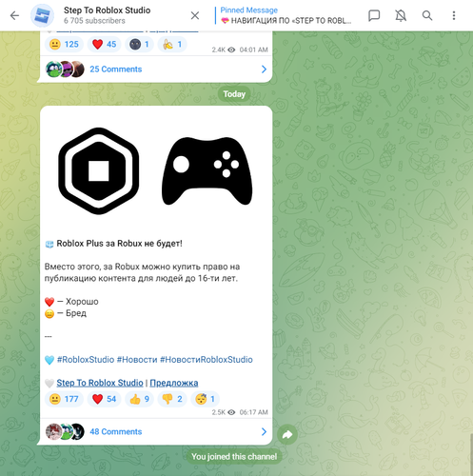Close the pinned message with X
The height and width of the screenshot is (476, 473).
(x=195, y=15)
